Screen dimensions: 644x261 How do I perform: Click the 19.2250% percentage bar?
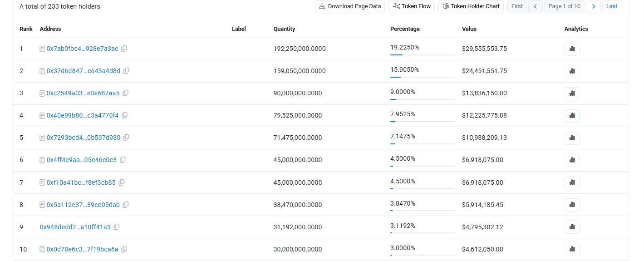pos(422,54)
